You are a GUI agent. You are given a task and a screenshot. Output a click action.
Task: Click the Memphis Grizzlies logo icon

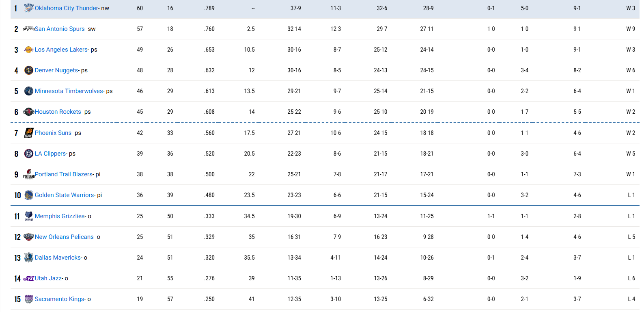coord(29,216)
